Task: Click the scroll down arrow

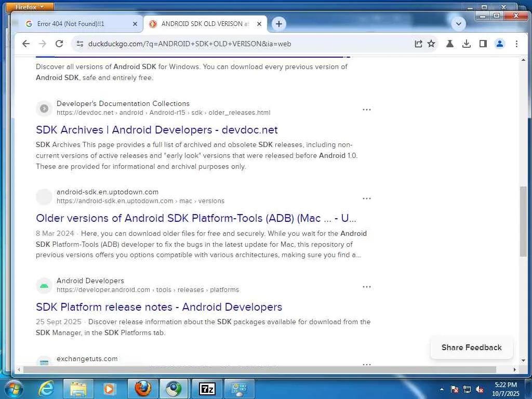Action: click(523, 361)
